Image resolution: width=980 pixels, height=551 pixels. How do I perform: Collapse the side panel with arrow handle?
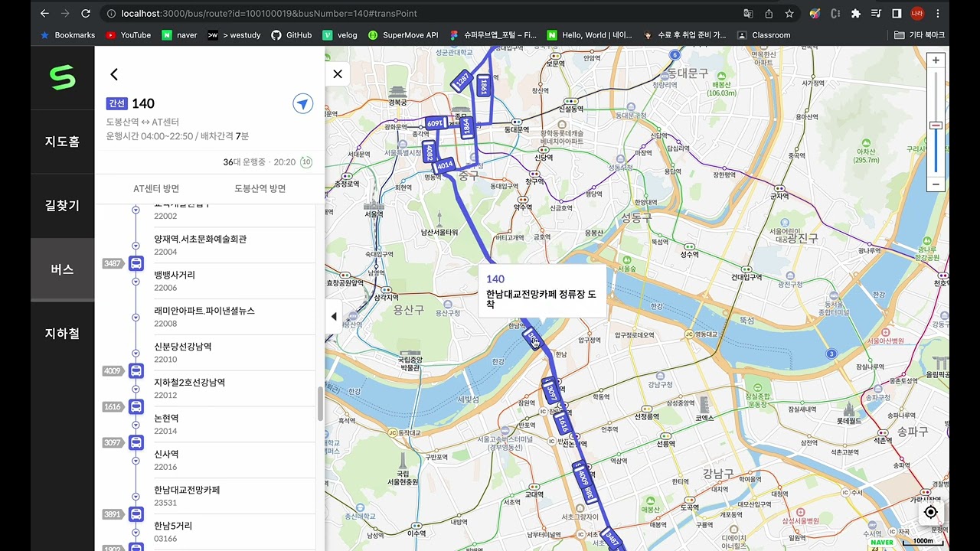coord(333,316)
